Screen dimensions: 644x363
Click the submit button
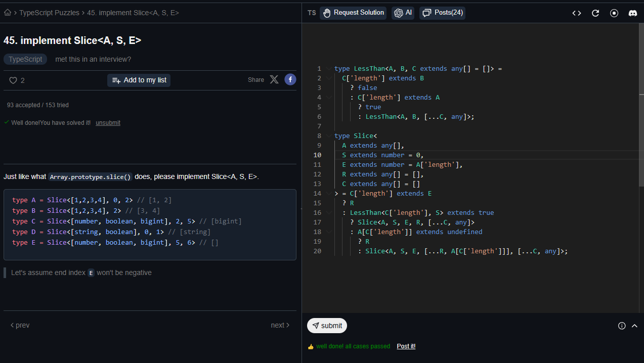point(327,326)
